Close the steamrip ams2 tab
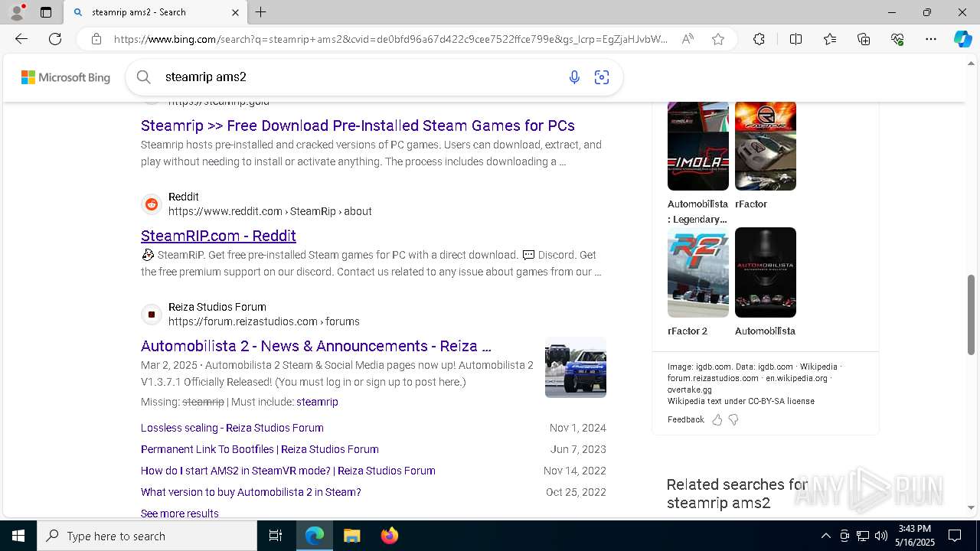Screen dimensions: 980x551 [x=235, y=12]
